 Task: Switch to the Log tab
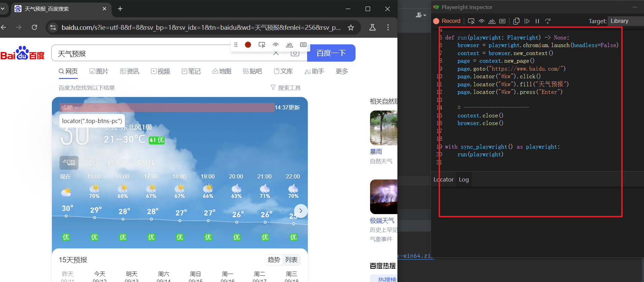pos(463,179)
